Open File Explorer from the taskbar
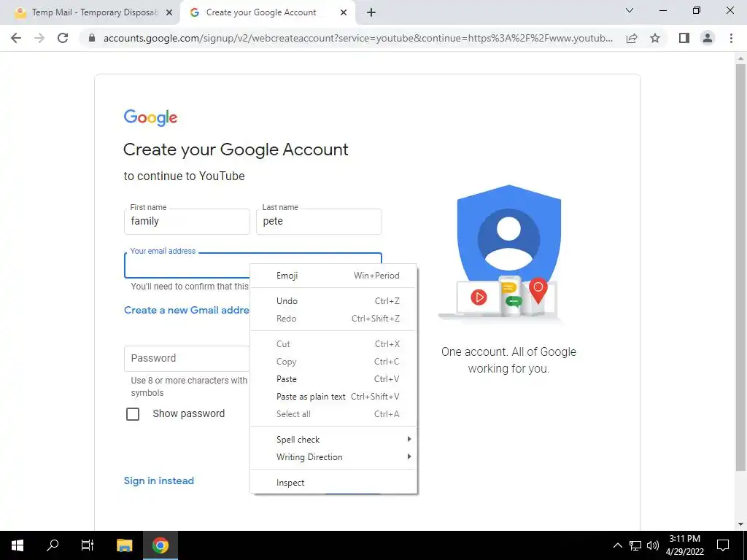The width and height of the screenshot is (747, 560). (124, 545)
